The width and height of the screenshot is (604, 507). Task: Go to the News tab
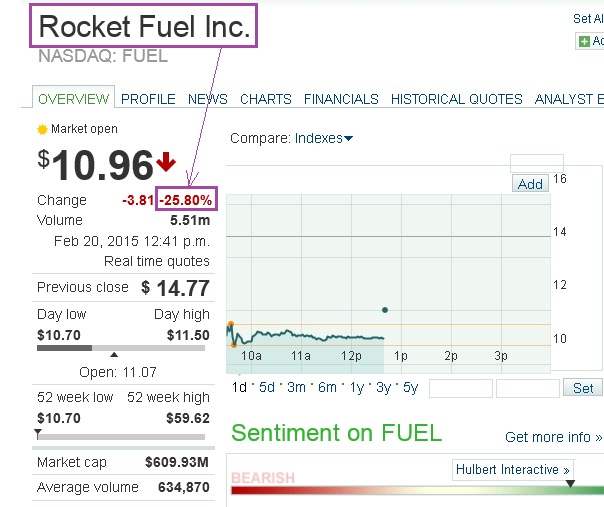(208, 99)
